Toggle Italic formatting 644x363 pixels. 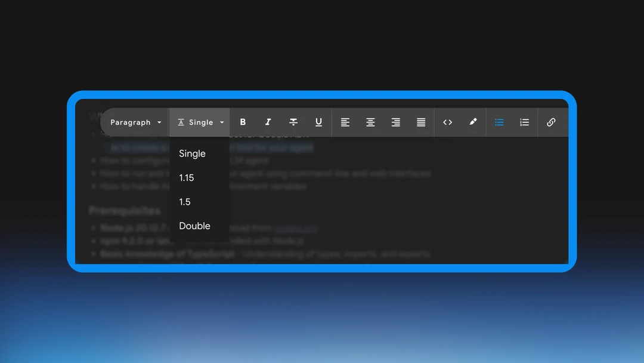click(268, 122)
